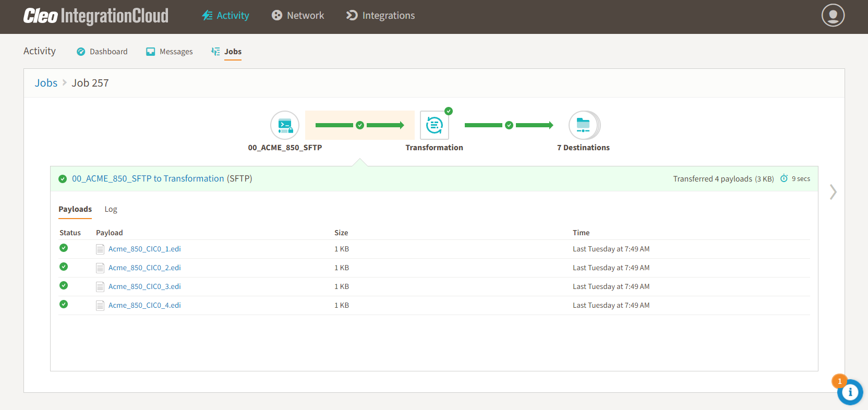Open payload Acme_850_CIC0_4.edi

click(144, 305)
